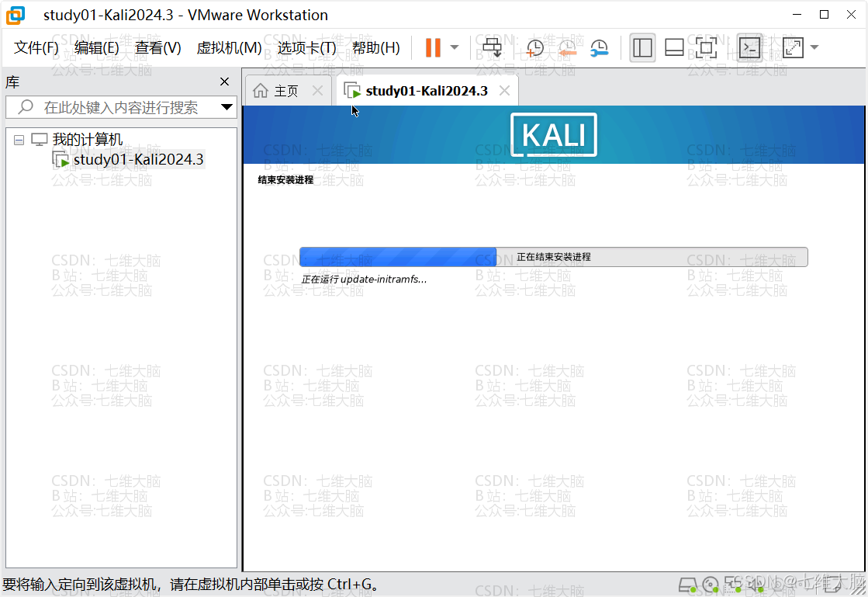The height and width of the screenshot is (597, 868).
Task: Open the 文件(F) menu
Action: (x=36, y=48)
